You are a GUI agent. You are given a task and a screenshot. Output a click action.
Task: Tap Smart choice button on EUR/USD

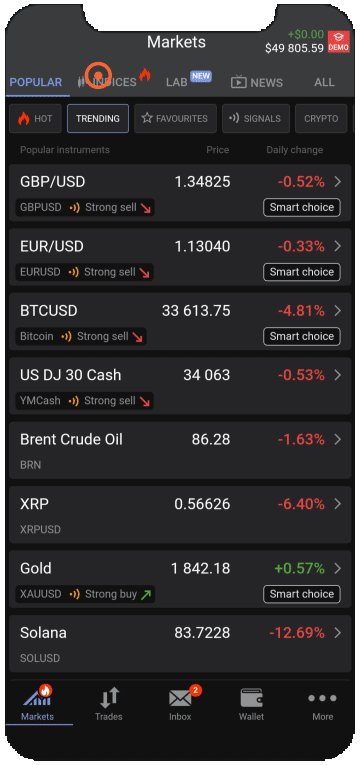coord(302,272)
